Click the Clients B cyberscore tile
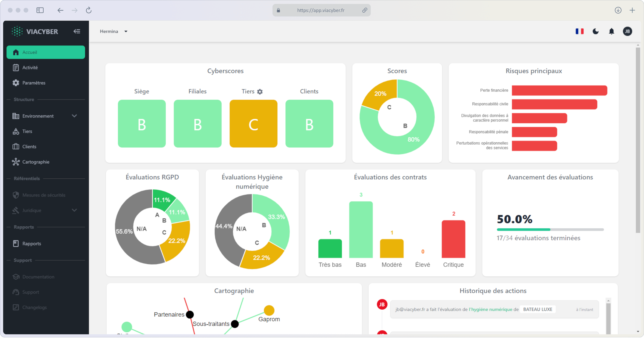 (x=309, y=124)
